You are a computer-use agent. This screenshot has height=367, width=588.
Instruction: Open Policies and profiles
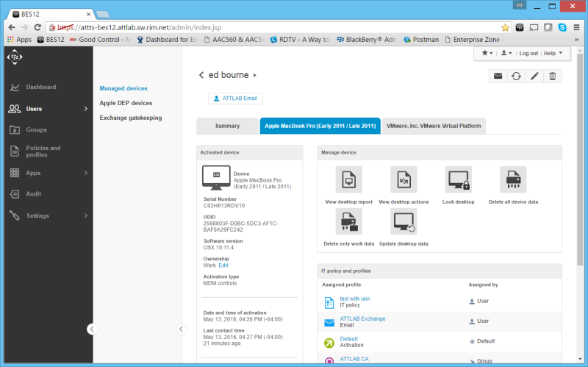coord(43,152)
